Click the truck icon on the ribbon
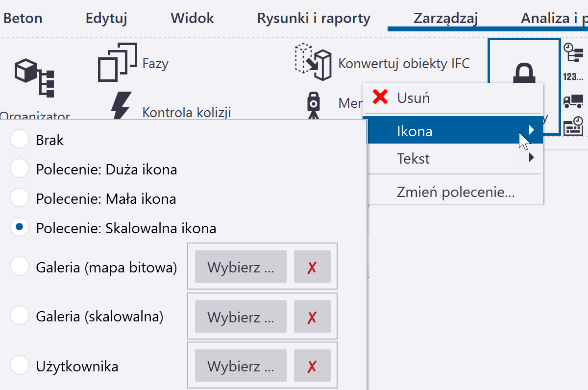This screenshot has width=588, height=390. click(x=573, y=101)
